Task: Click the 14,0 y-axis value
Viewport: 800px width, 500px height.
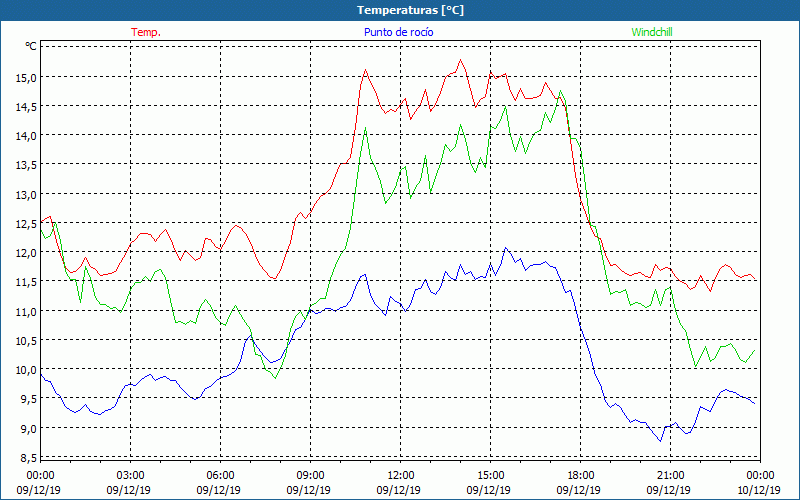Action: 27,136
